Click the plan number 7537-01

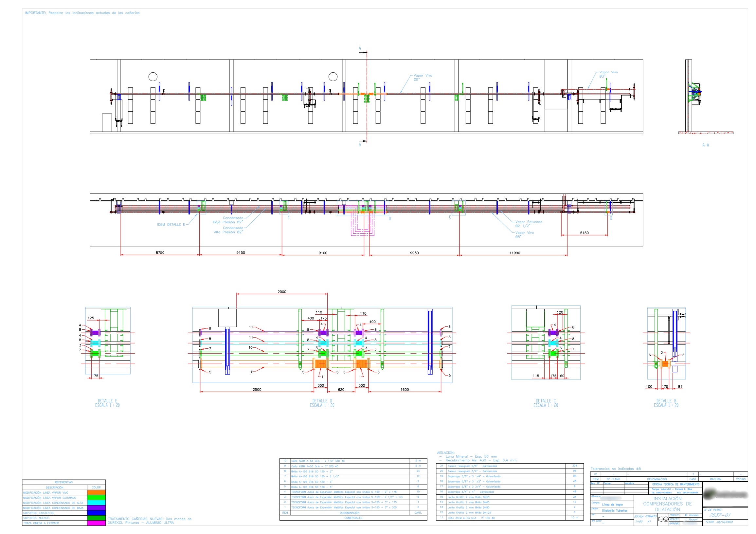719,515
